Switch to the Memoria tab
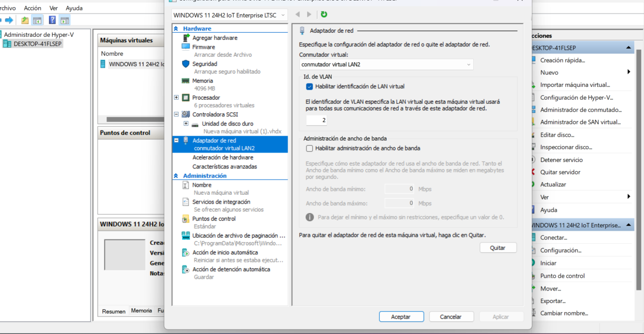Screen dimensions: 644x334 pos(141,311)
